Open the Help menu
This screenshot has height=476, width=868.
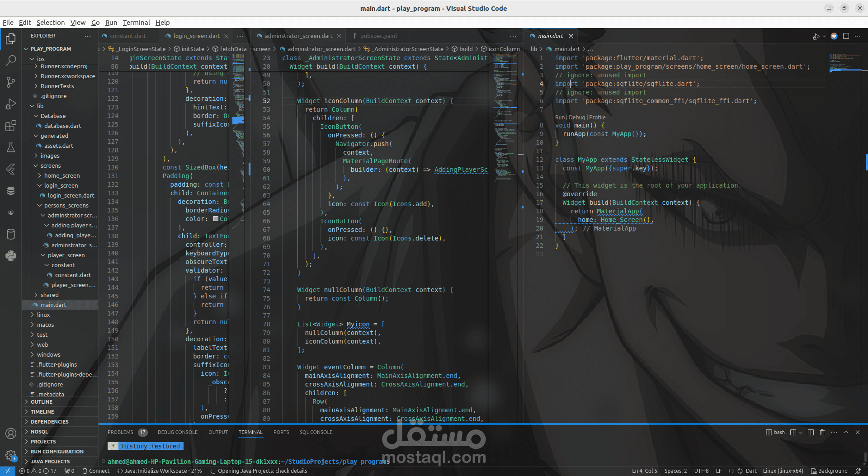[162, 23]
